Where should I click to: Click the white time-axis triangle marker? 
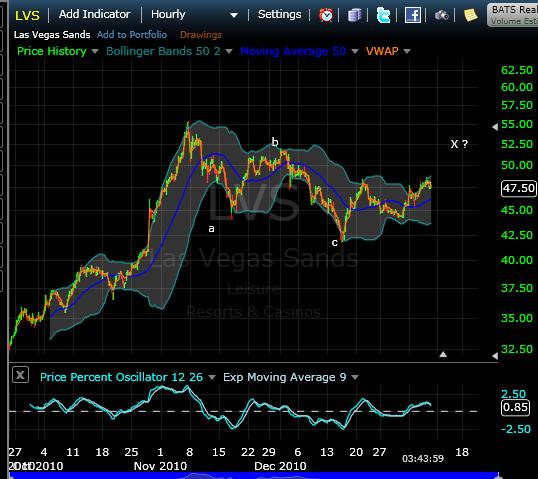tap(443, 354)
